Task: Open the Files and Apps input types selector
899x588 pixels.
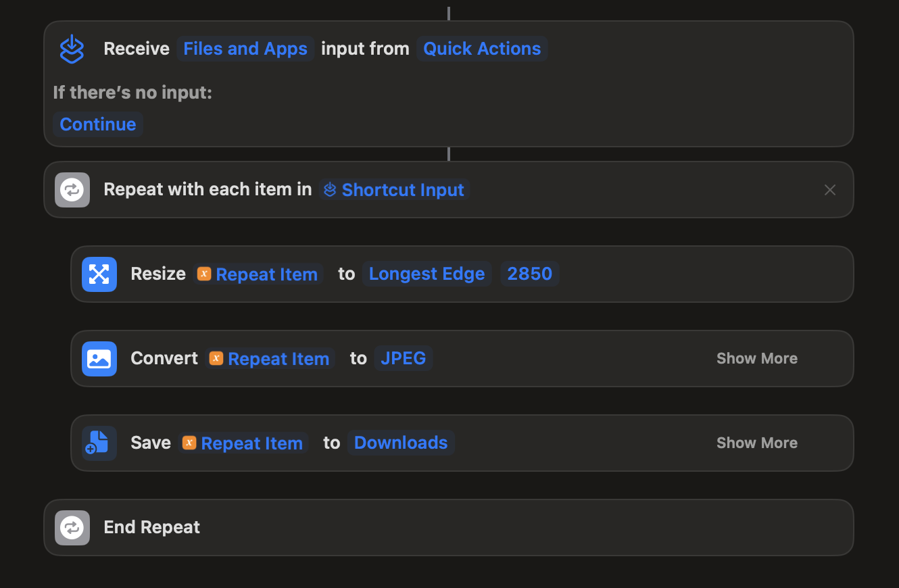Action: coord(245,49)
